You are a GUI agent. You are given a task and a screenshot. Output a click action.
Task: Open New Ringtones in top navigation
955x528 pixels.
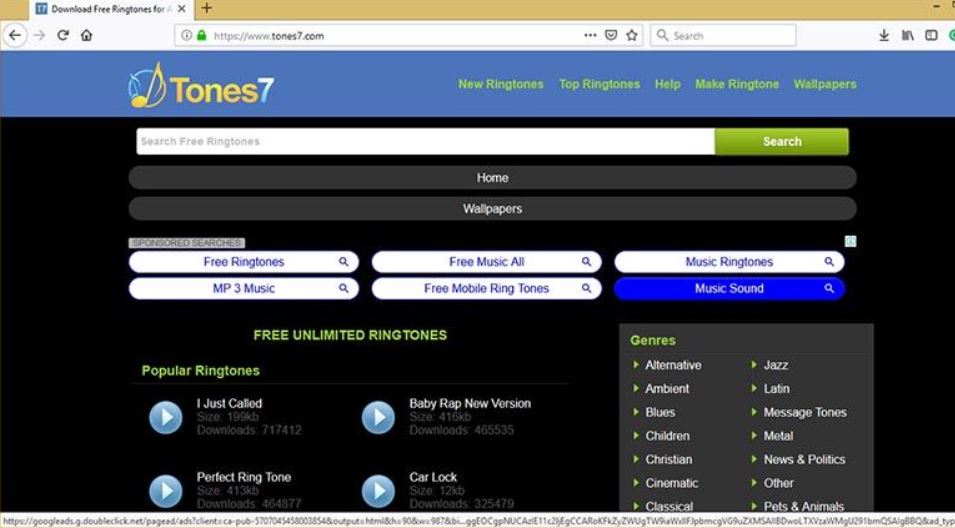[501, 84]
